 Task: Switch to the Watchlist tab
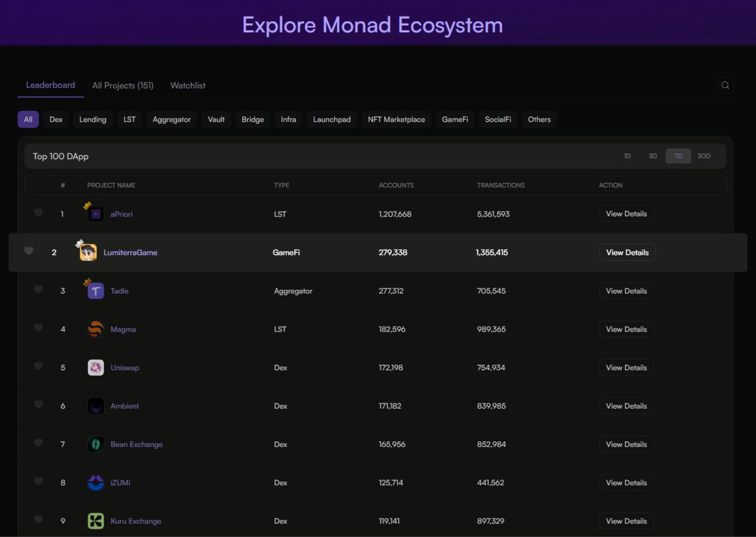pyautogui.click(x=187, y=85)
